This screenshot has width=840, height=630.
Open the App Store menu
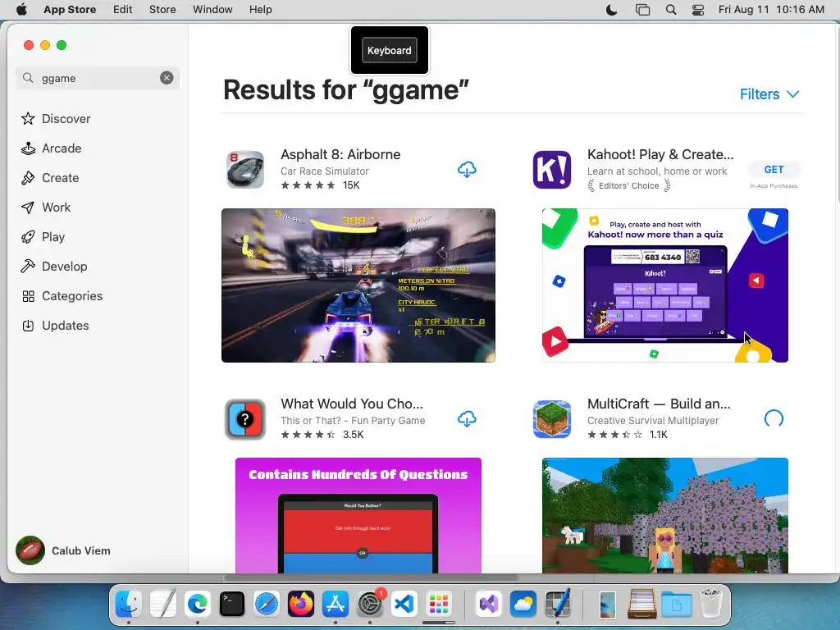(70, 10)
